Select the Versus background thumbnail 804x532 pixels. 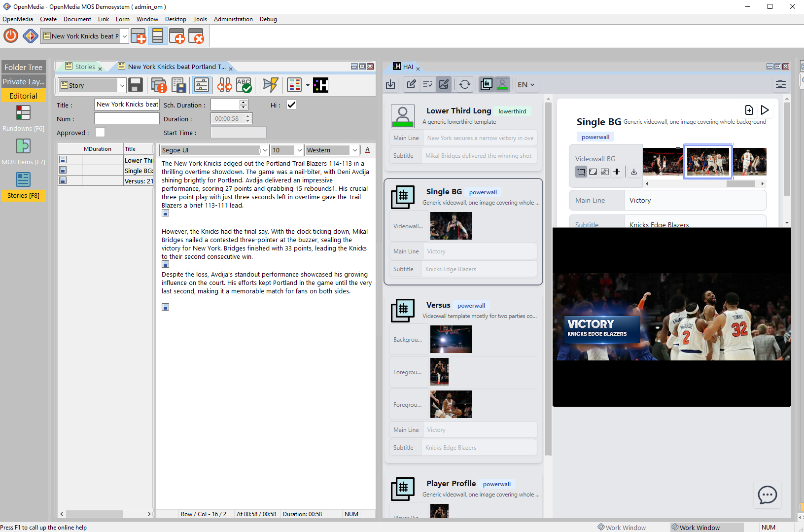pos(451,339)
